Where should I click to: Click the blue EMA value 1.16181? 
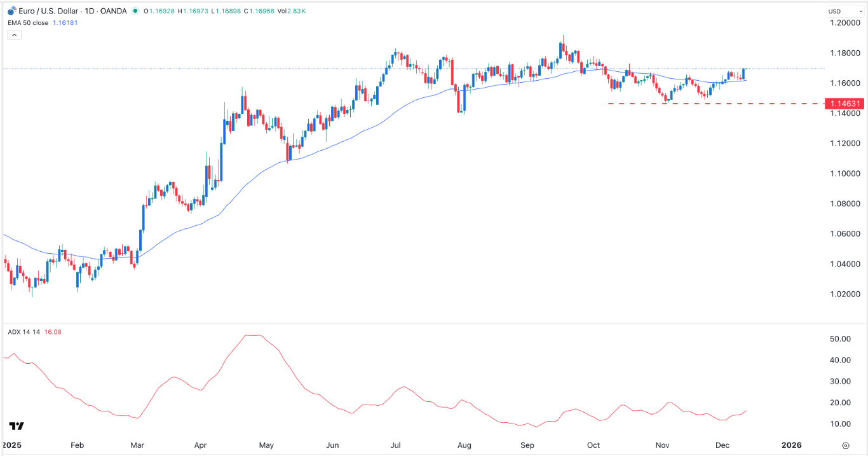[65, 22]
